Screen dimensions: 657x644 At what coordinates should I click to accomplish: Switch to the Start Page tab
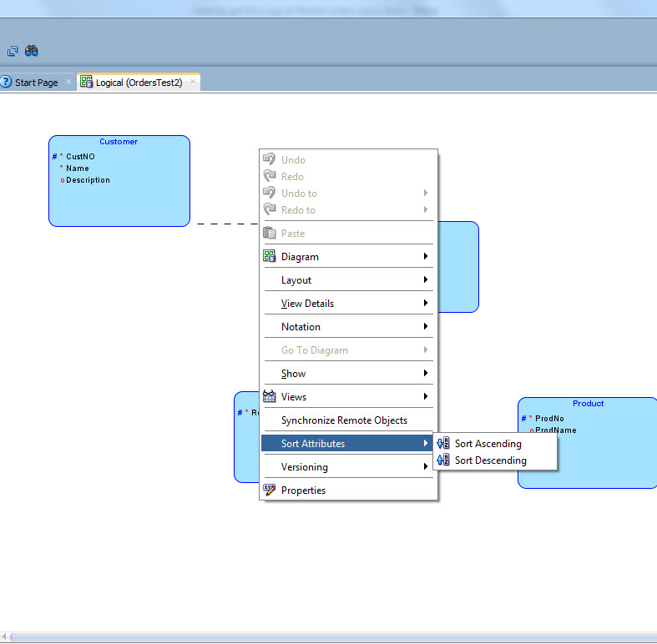37,83
